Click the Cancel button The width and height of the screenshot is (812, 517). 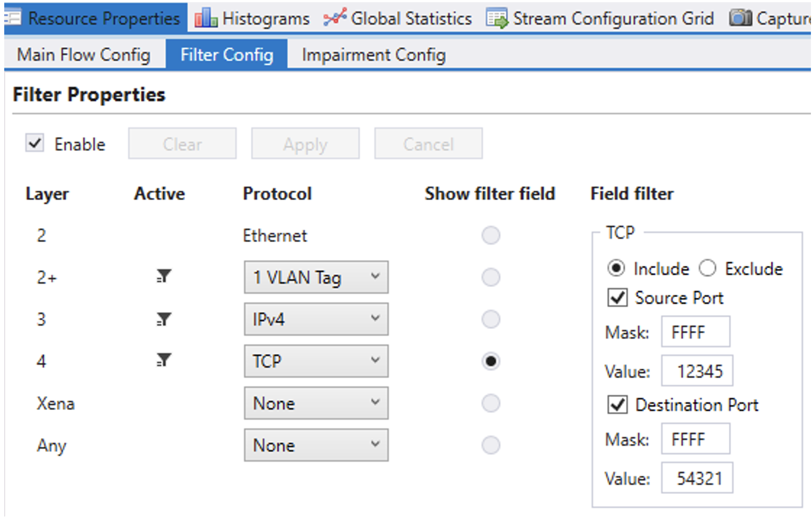(x=428, y=144)
